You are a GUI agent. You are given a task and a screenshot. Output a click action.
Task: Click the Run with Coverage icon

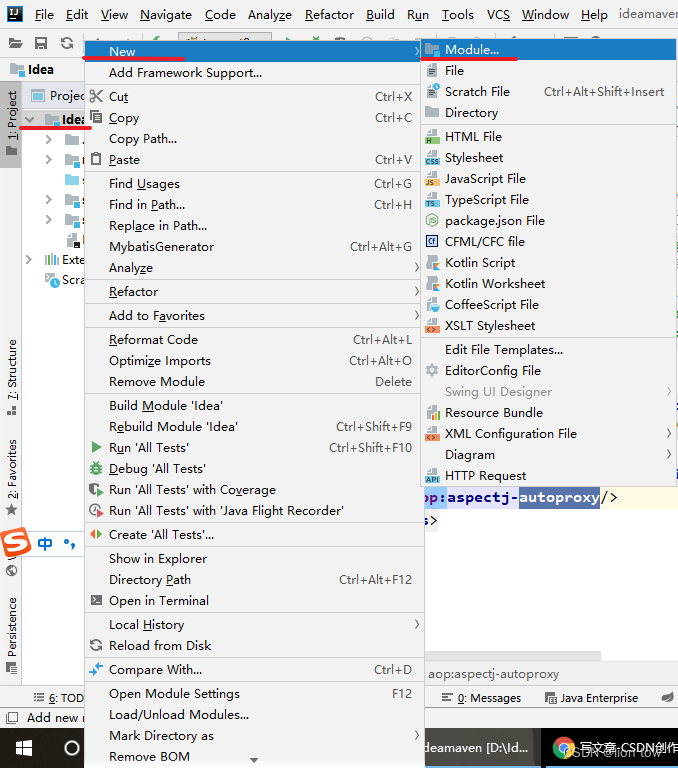pos(96,489)
